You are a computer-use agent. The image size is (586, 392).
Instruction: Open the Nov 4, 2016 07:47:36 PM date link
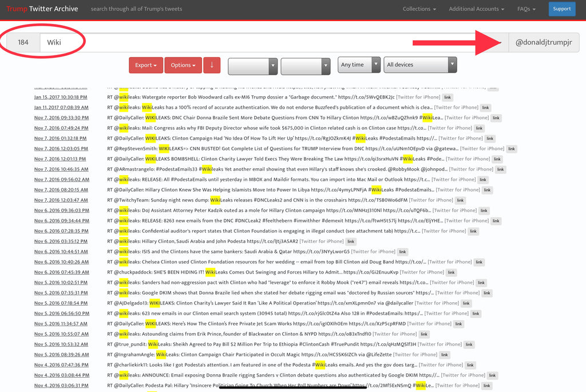(61, 365)
